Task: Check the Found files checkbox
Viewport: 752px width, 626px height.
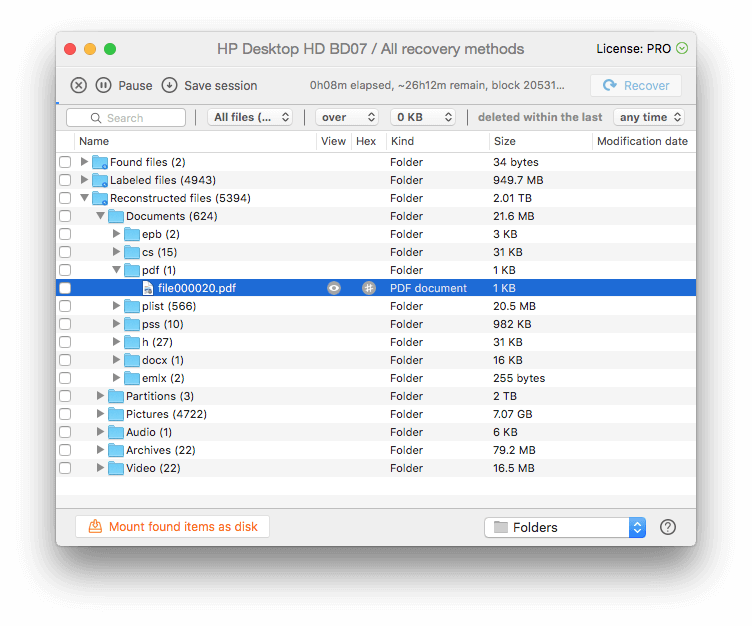Action: point(65,162)
